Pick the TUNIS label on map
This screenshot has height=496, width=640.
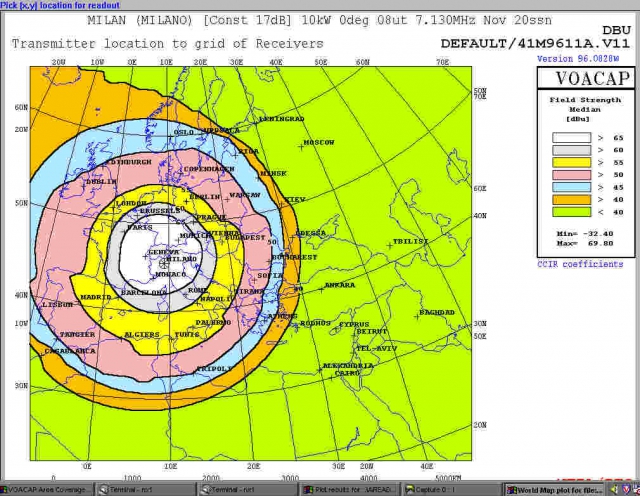[187, 334]
